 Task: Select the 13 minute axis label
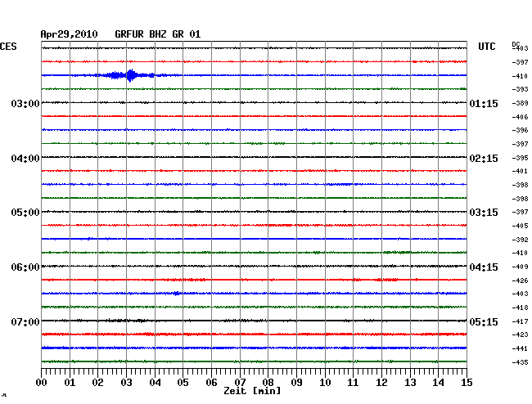coord(410,383)
